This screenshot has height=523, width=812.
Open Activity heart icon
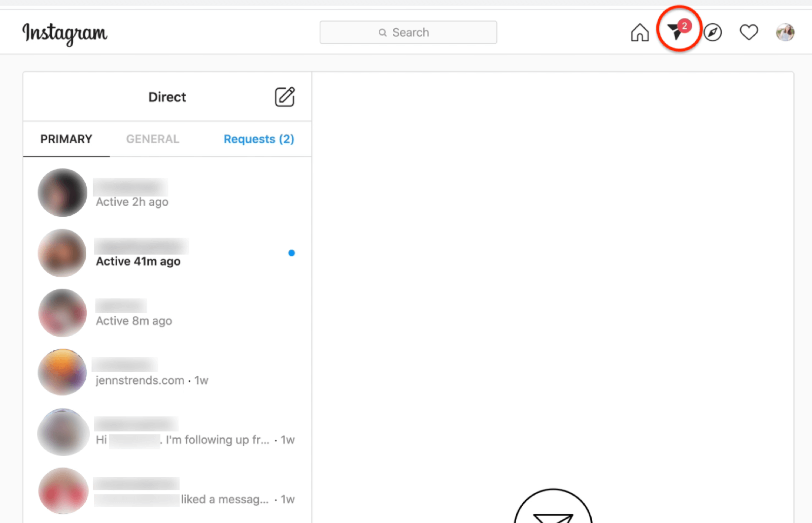[x=749, y=32]
